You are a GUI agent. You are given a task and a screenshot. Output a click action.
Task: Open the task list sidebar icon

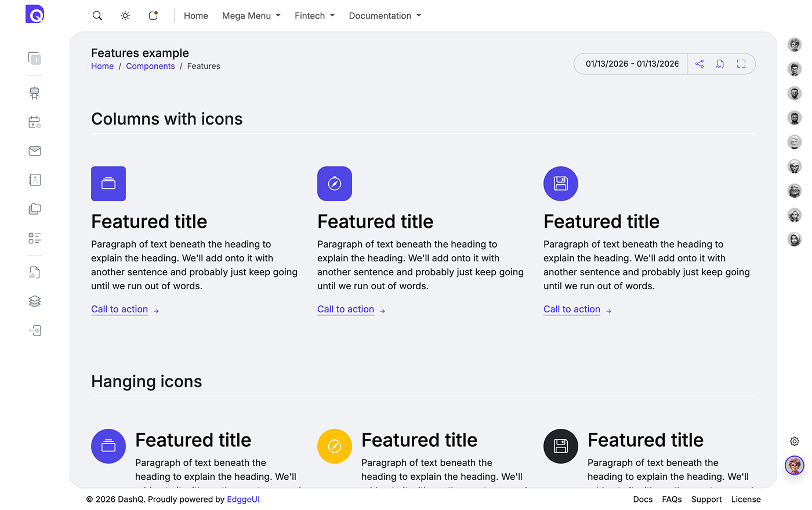(x=35, y=238)
